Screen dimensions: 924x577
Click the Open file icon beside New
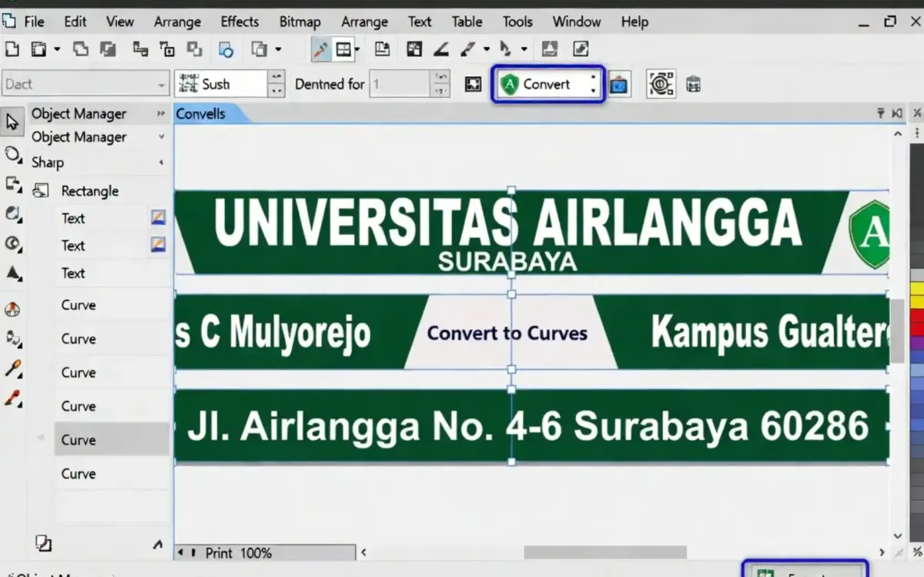click(x=38, y=50)
